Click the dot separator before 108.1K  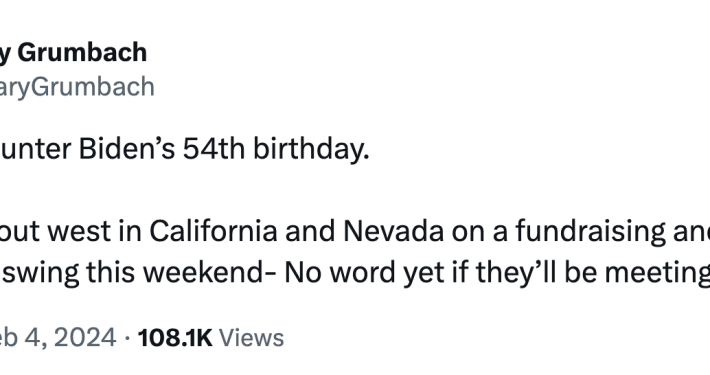click(127, 338)
